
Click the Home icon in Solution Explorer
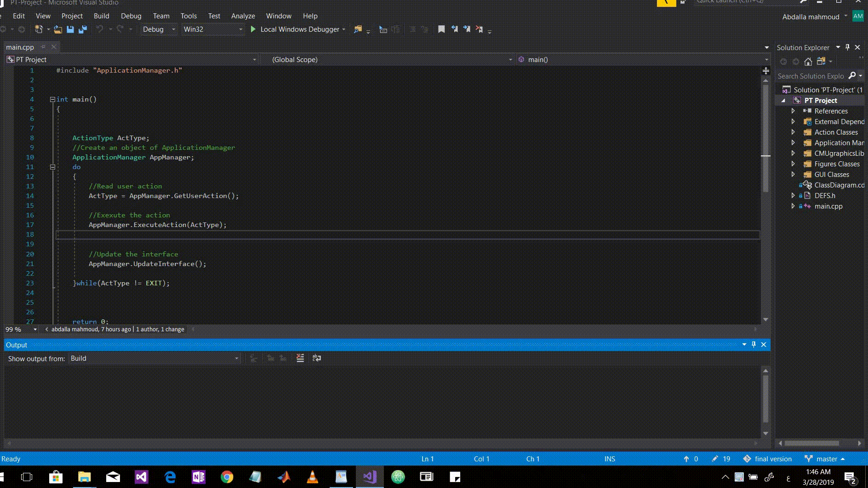point(808,62)
